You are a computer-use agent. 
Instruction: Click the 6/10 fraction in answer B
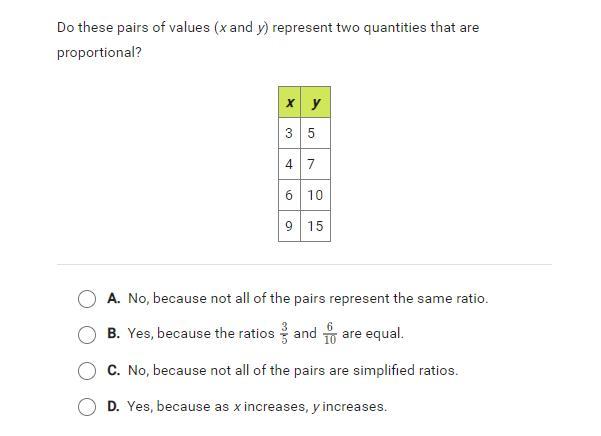(329, 334)
